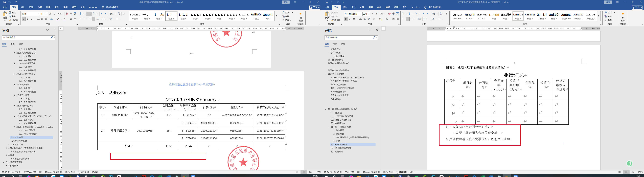Open 插入 tab in left Word window
The height and width of the screenshot is (177, 644).
pyautogui.click(x=22, y=8)
